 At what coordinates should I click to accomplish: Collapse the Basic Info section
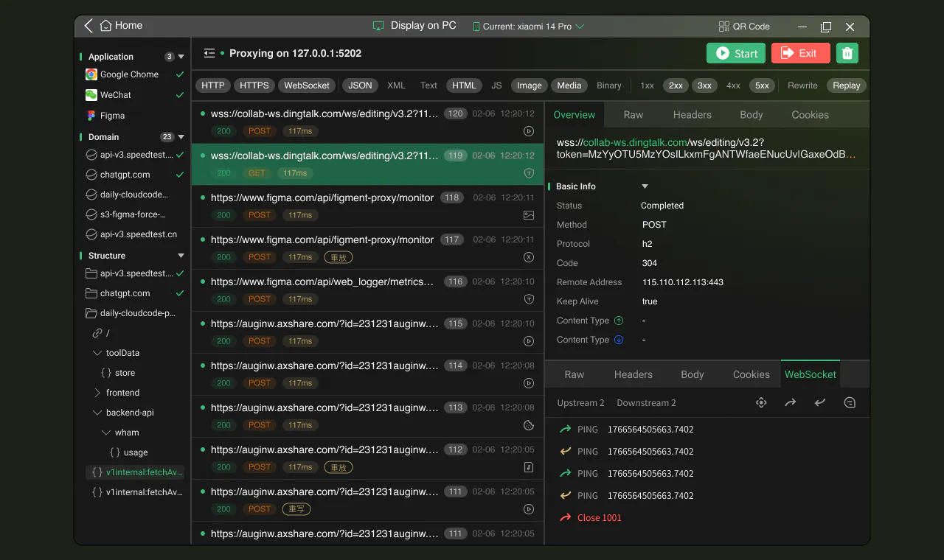(645, 186)
